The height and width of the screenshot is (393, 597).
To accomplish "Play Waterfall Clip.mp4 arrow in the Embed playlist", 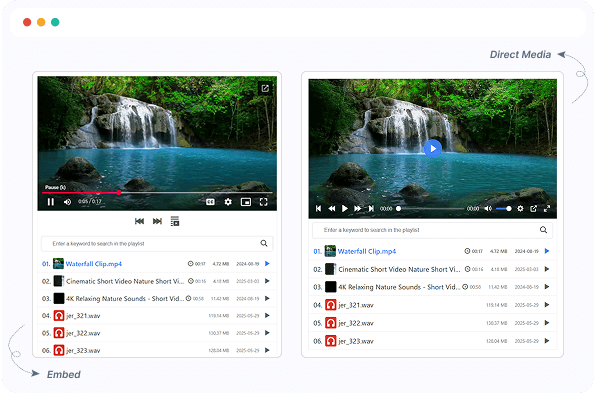I will (267, 264).
